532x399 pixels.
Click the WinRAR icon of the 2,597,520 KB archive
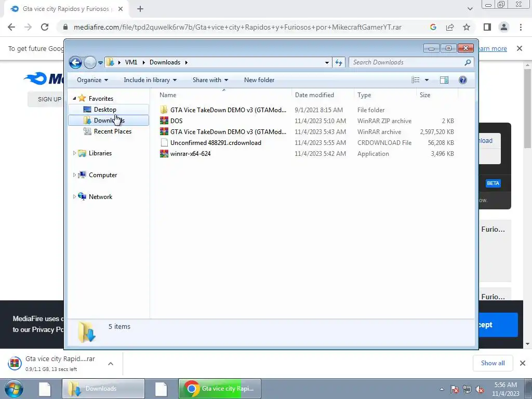click(164, 131)
